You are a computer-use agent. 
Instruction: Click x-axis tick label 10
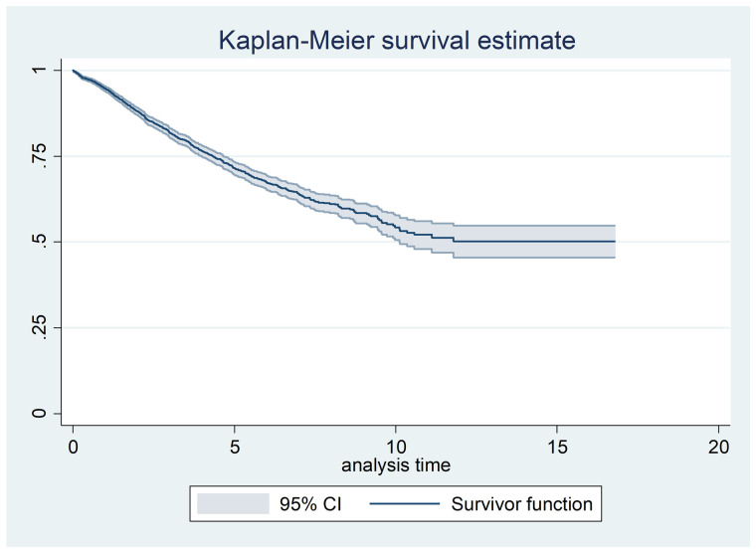396,448
